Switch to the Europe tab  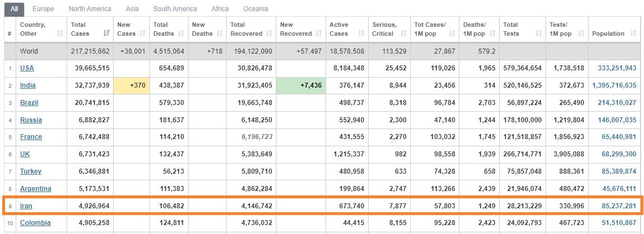tap(43, 8)
